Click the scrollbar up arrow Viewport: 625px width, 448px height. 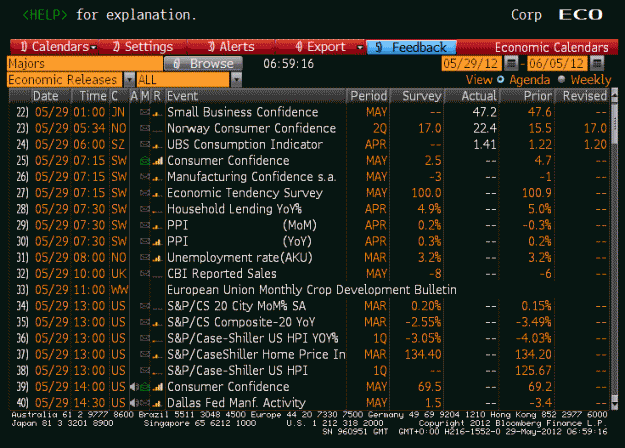point(614,94)
